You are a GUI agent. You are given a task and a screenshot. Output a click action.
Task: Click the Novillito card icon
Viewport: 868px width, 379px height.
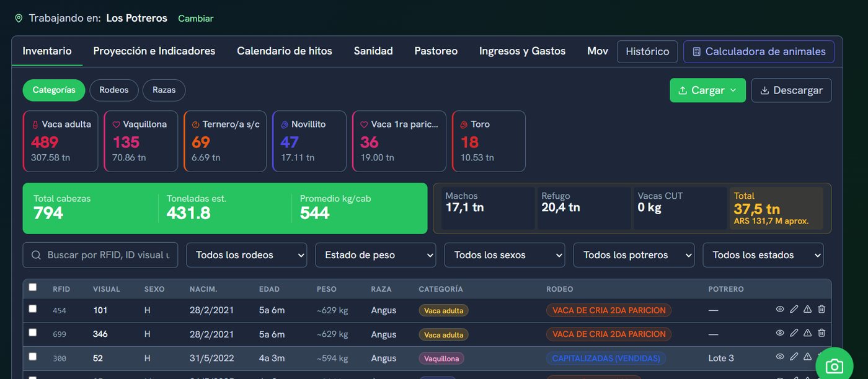pyautogui.click(x=285, y=124)
